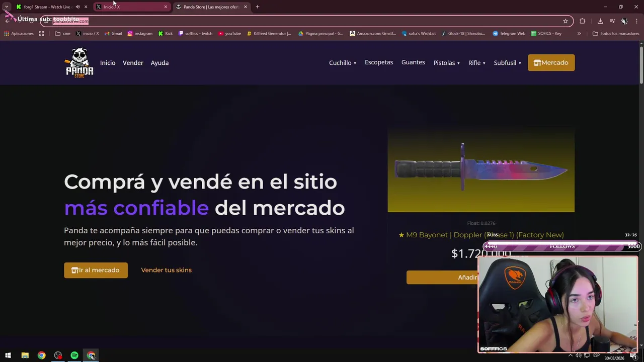The height and width of the screenshot is (362, 644).
Task: Click the Mercado button in header
Action: [551, 63]
